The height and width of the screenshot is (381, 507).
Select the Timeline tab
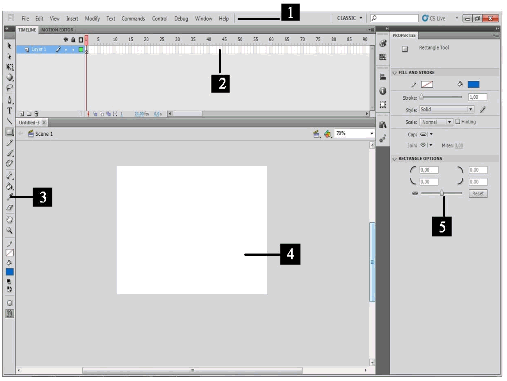(27, 30)
